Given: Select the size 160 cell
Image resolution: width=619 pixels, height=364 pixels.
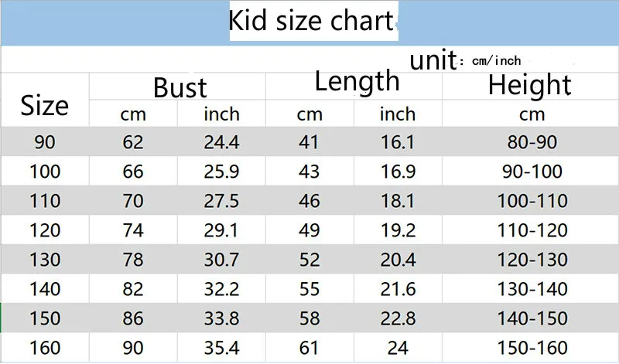Looking at the screenshot, I should (x=45, y=348).
